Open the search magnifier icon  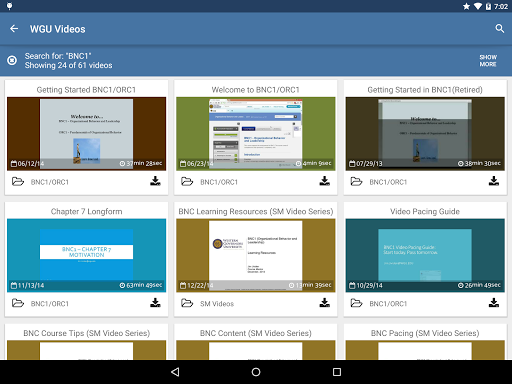pyautogui.click(x=499, y=29)
